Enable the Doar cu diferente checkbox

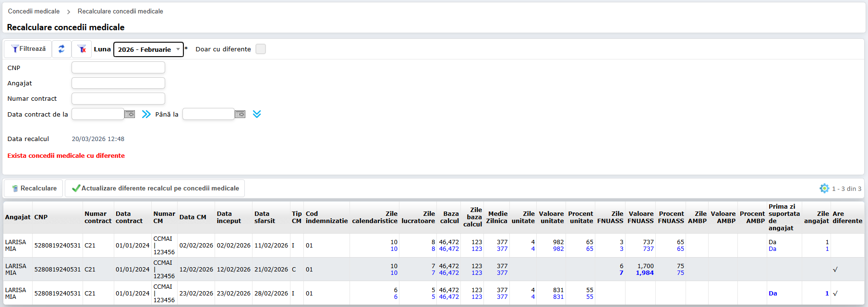pyautogui.click(x=261, y=49)
